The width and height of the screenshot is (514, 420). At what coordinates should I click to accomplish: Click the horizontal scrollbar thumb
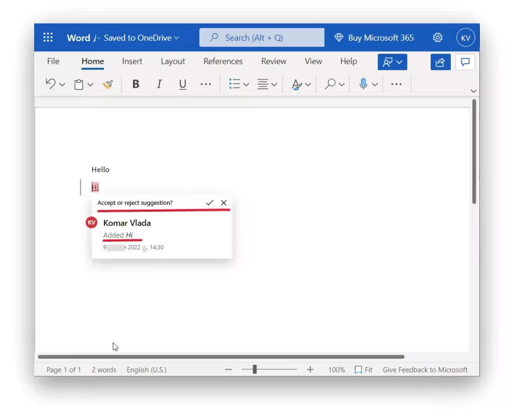tap(221, 357)
